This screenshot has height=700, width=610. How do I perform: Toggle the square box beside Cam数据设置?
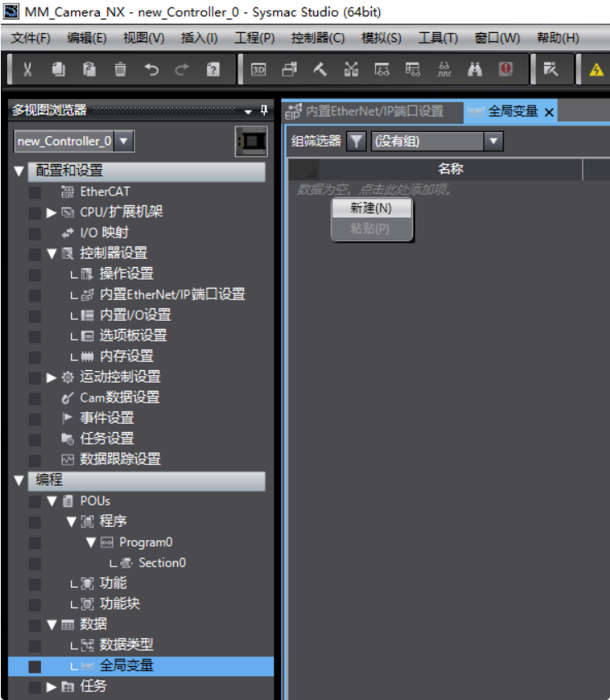(35, 398)
